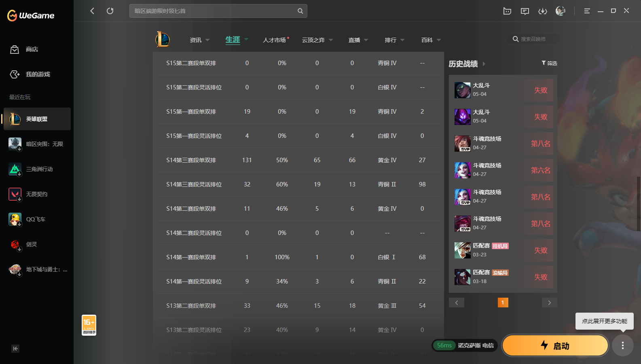Select page 1 of match history
This screenshot has height=364, width=641.
(x=503, y=303)
